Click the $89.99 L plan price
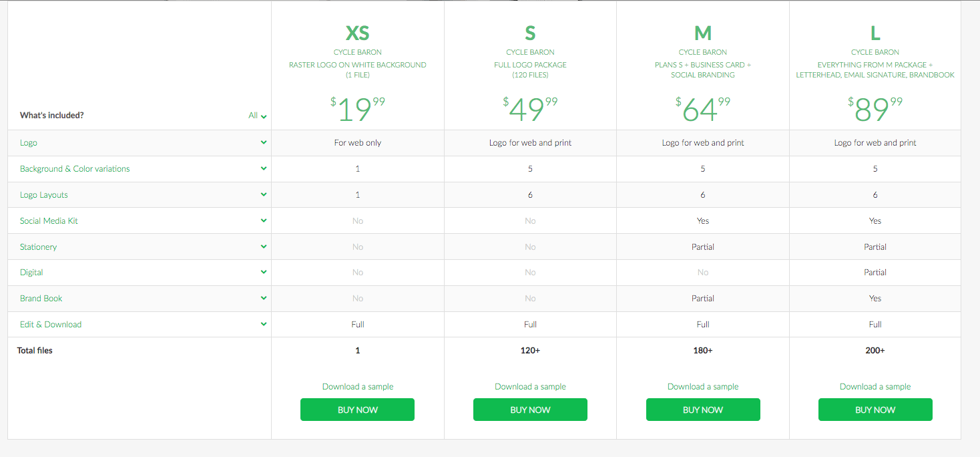This screenshot has height=457, width=980. pyautogui.click(x=875, y=110)
